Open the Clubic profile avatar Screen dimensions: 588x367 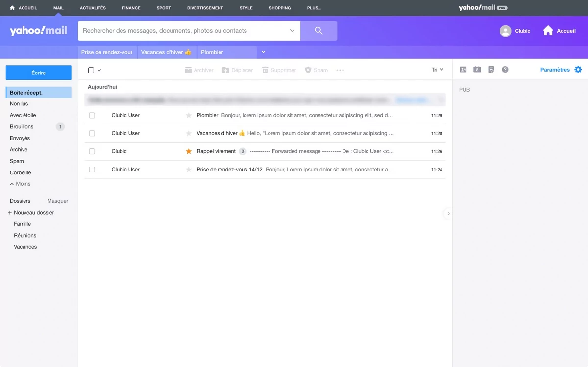tap(505, 31)
